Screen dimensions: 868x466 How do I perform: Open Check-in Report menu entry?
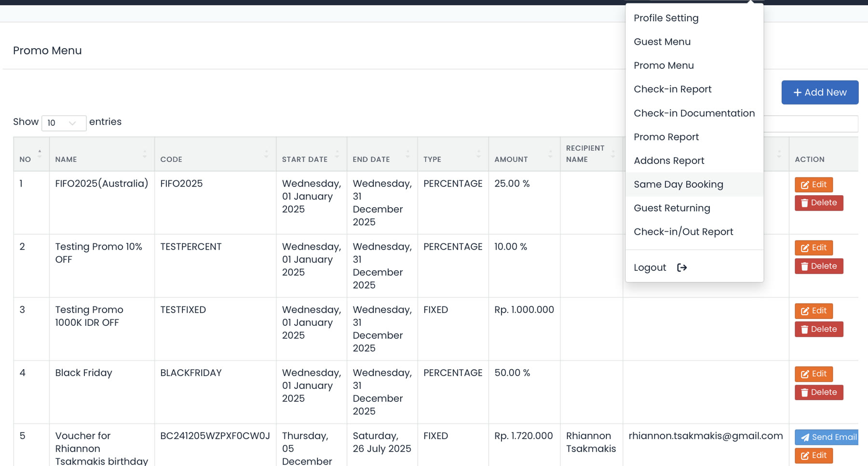694,89
